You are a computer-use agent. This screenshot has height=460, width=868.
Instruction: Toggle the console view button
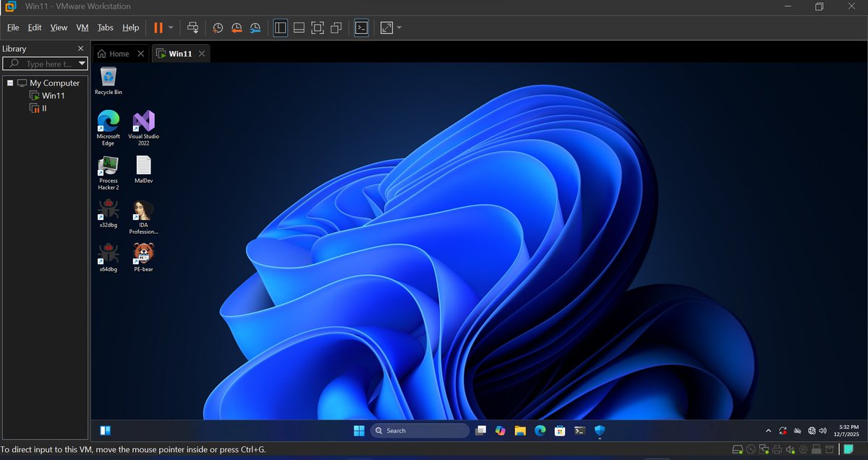pos(361,27)
